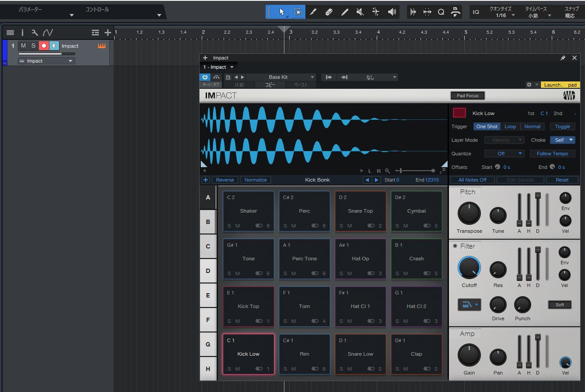Pin the Impact plugin window
This screenshot has height=392, width=585.
pos(563,58)
